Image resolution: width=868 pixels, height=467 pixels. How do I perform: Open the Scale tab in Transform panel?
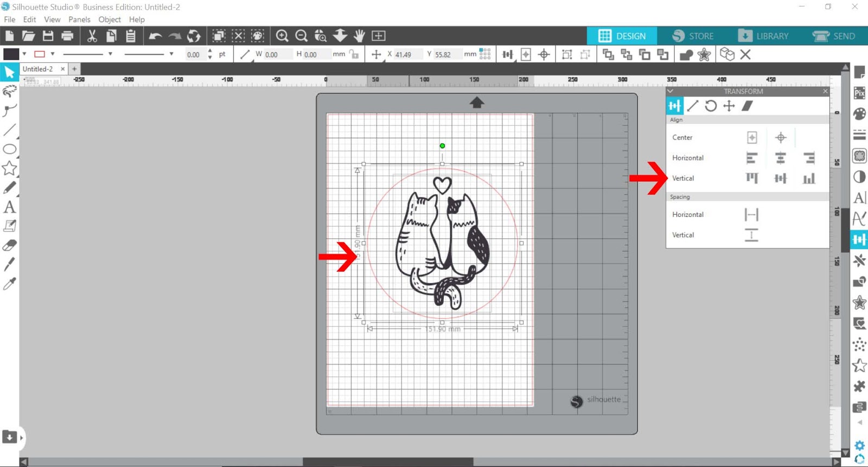(x=693, y=106)
